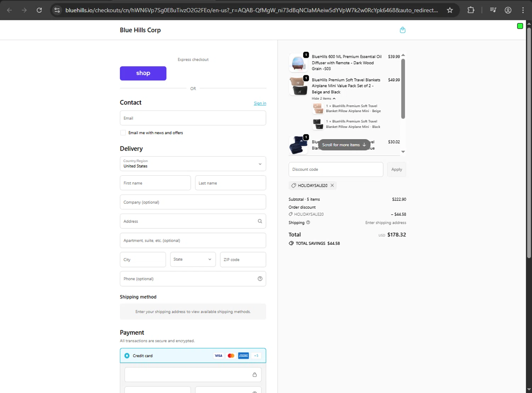Screen dimensions: 532x393
Task: Bookmark this page with star icon
Action: [x=450, y=10]
